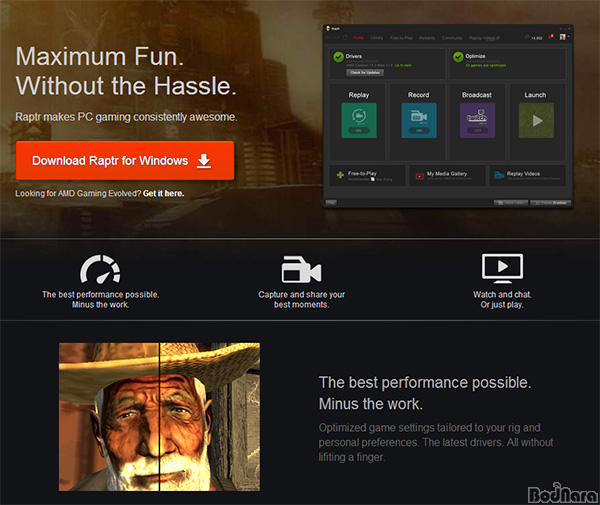Viewport: 600px width, 505px height.
Task: Click the green Replay tile icon
Action: 359,120
